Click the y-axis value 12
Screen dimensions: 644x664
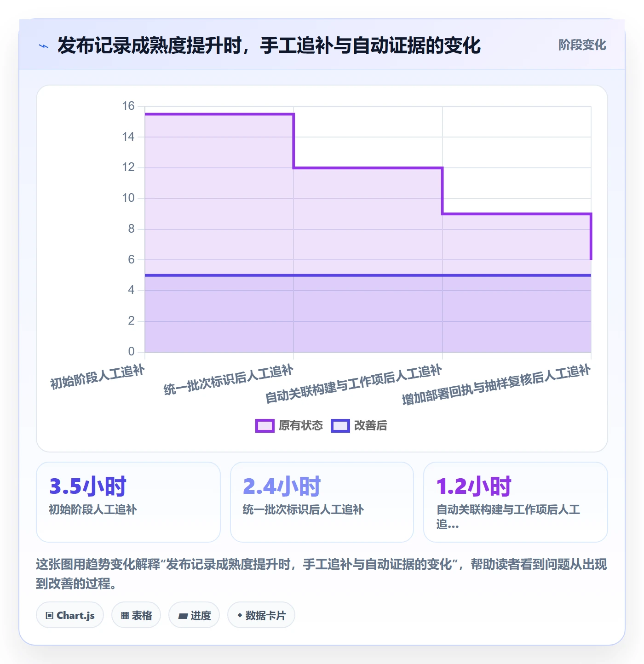click(128, 167)
